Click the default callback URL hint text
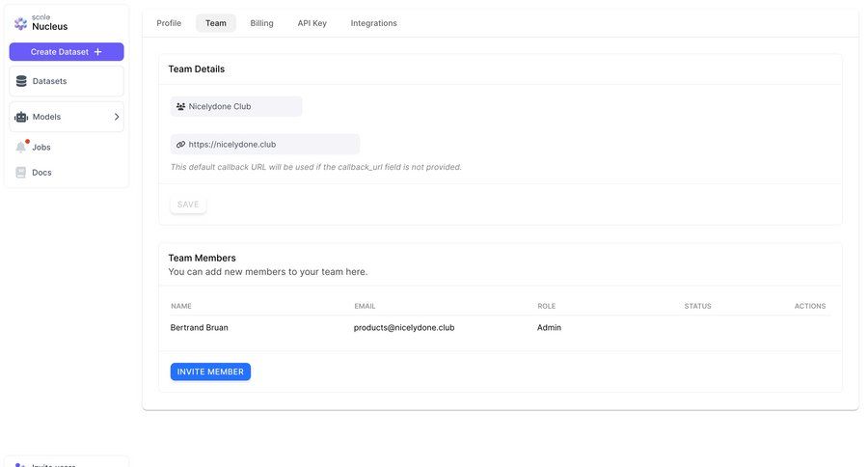The width and height of the screenshot is (868, 467). [x=316, y=167]
